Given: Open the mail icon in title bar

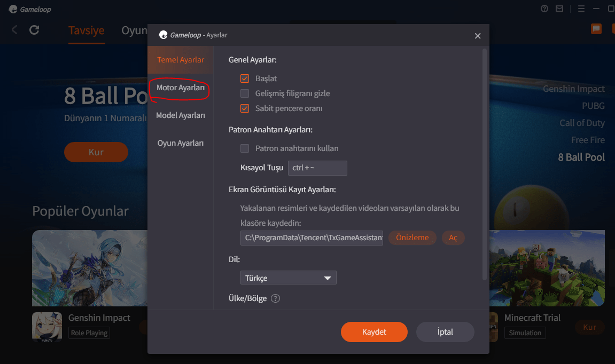Looking at the screenshot, I should tap(559, 9).
